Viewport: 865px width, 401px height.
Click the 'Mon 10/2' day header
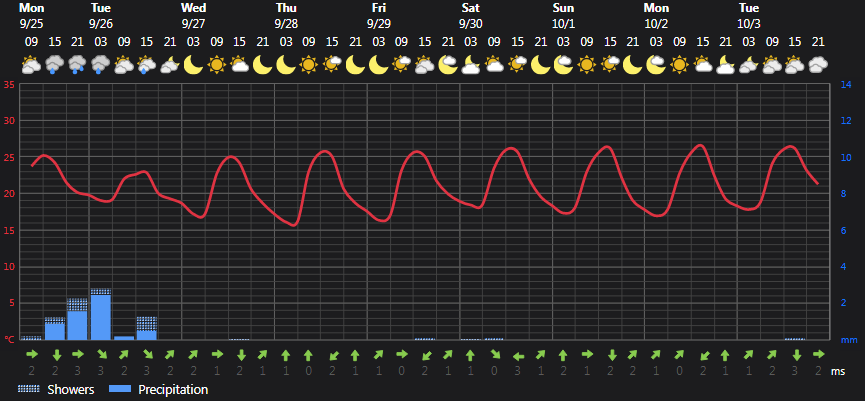pyautogui.click(x=656, y=16)
